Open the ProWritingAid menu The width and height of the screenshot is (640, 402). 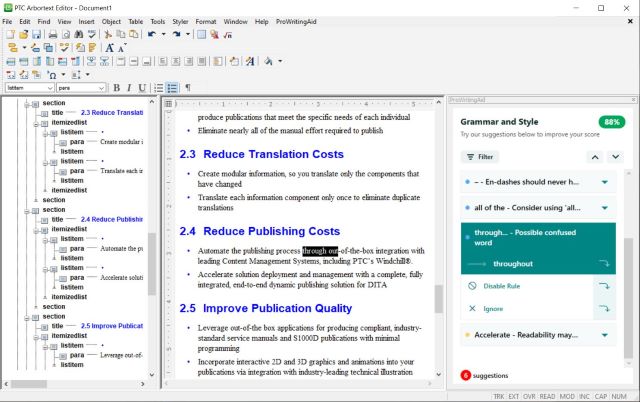[296, 22]
